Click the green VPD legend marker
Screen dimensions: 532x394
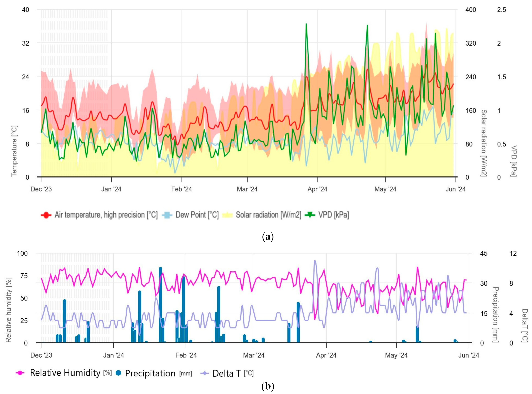tap(310, 215)
